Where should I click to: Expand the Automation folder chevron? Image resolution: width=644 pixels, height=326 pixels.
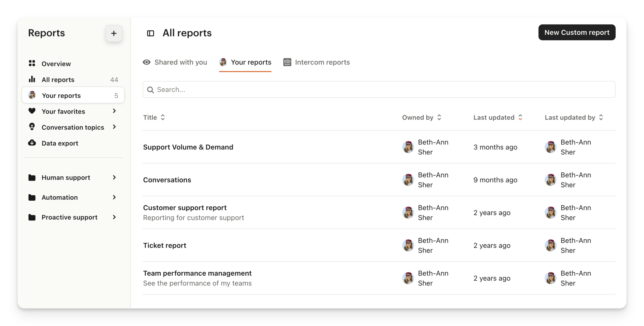pyautogui.click(x=114, y=197)
